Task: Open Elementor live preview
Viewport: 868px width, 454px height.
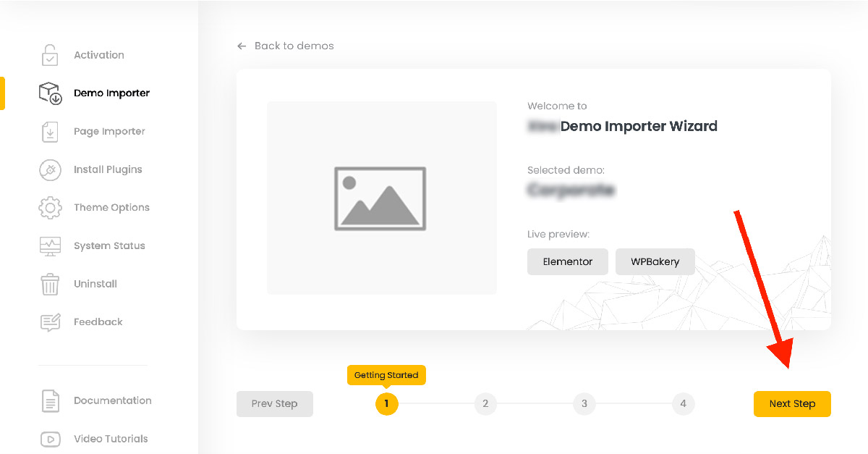Action: point(567,262)
